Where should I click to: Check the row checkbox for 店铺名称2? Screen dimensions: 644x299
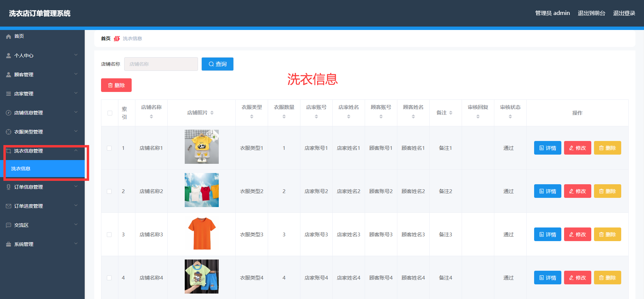(109, 191)
